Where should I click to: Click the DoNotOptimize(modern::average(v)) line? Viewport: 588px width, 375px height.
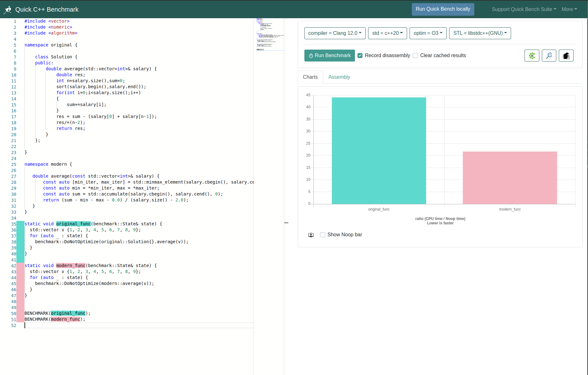[95, 283]
